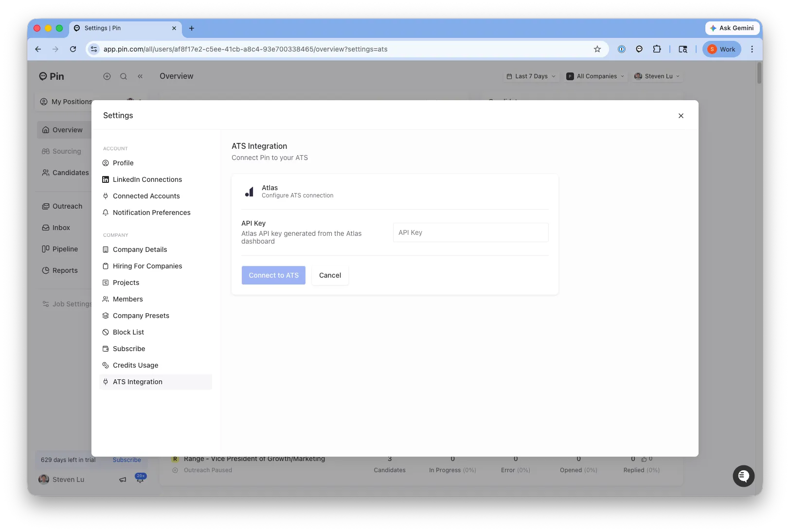
Task: Click browser forward arrow
Action: pyautogui.click(x=55, y=49)
